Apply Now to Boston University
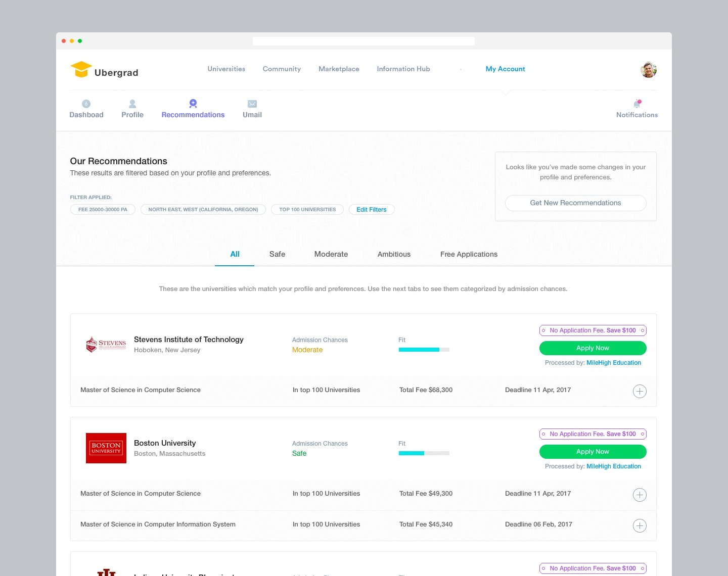 tap(593, 452)
